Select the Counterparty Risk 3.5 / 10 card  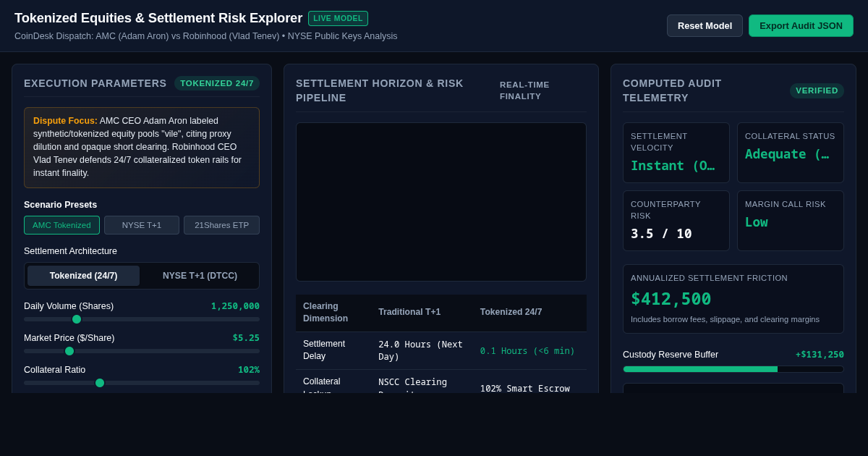[x=676, y=221]
